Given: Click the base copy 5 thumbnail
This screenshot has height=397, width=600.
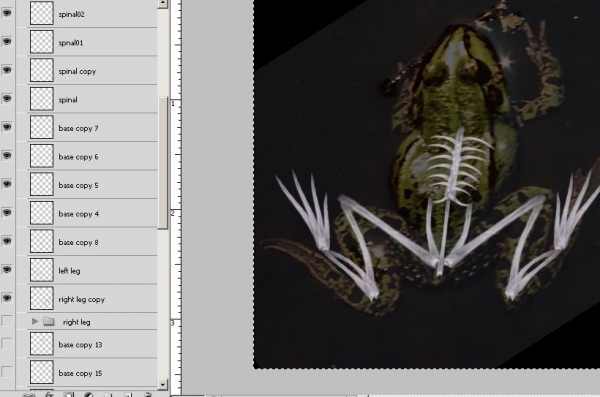Looking at the screenshot, I should (41, 184).
